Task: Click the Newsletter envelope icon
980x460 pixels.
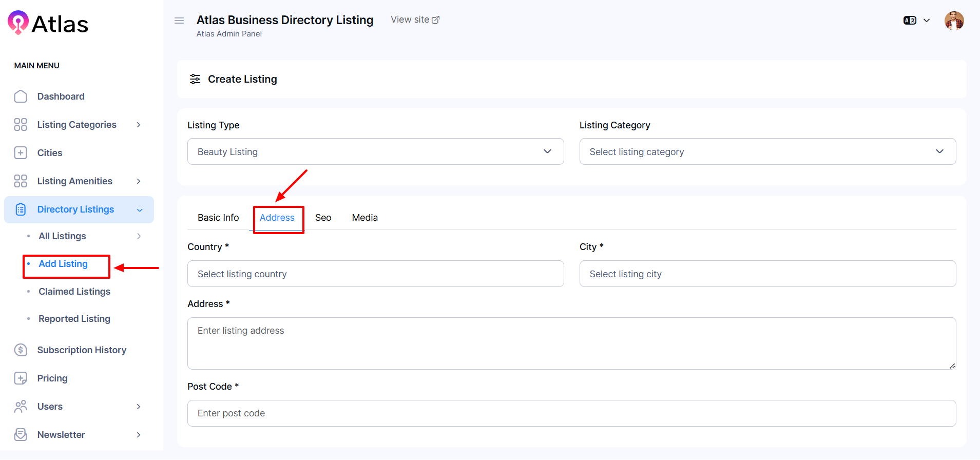Action: (21, 435)
